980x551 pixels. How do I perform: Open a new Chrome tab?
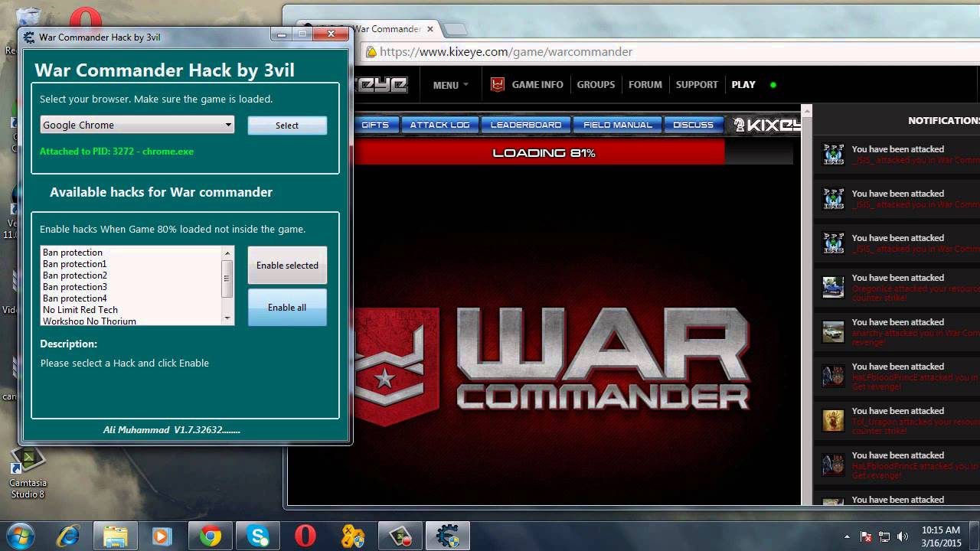tap(455, 29)
